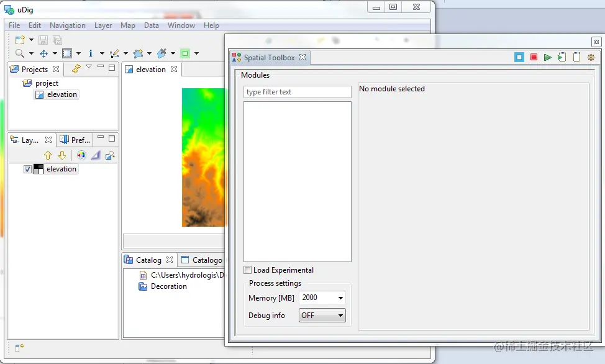Move layer up with yellow arrow

(x=48, y=155)
